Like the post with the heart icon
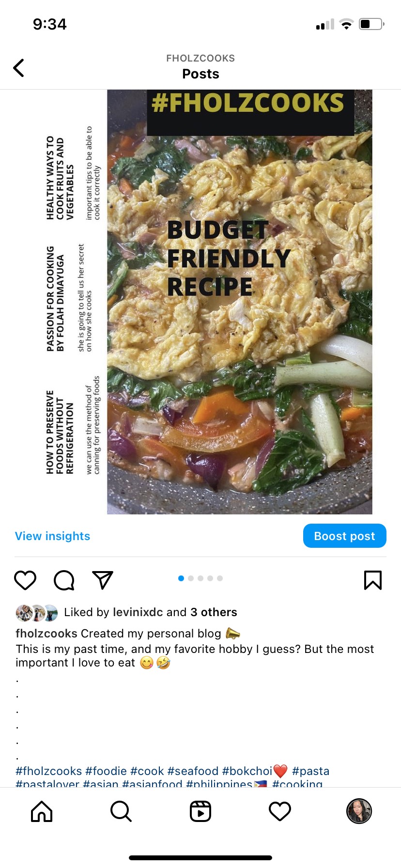Image resolution: width=401 pixels, height=868 pixels. 25,580
